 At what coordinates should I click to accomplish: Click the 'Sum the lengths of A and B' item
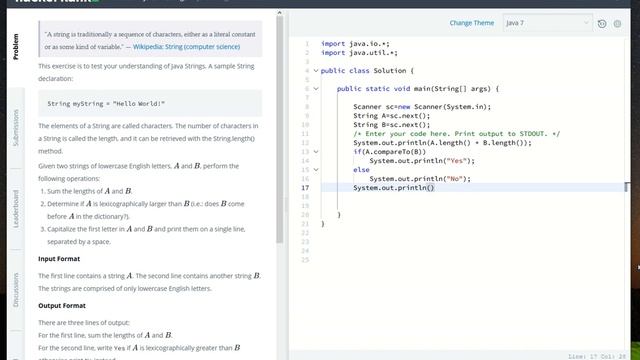(x=89, y=191)
